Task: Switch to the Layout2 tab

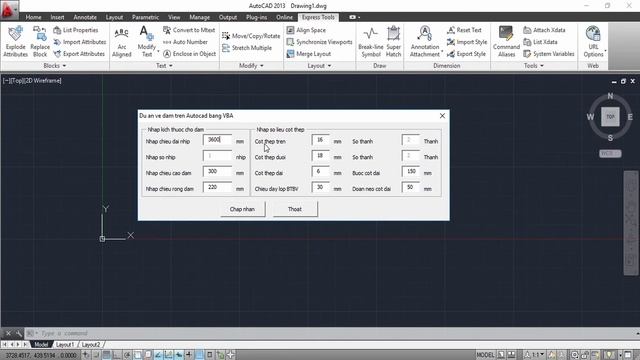Action: coord(90,344)
